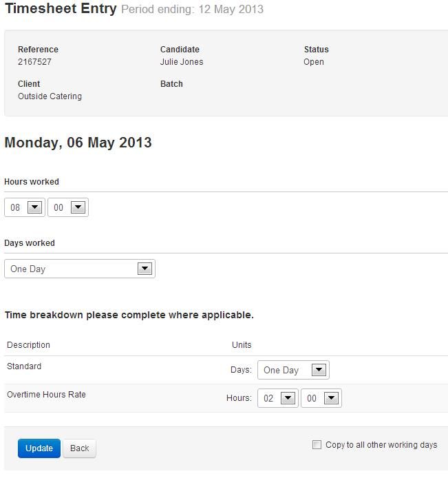Open the Overtime minutes 00 dropdown arrow
The width and height of the screenshot is (448, 487).
pyautogui.click(x=331, y=398)
